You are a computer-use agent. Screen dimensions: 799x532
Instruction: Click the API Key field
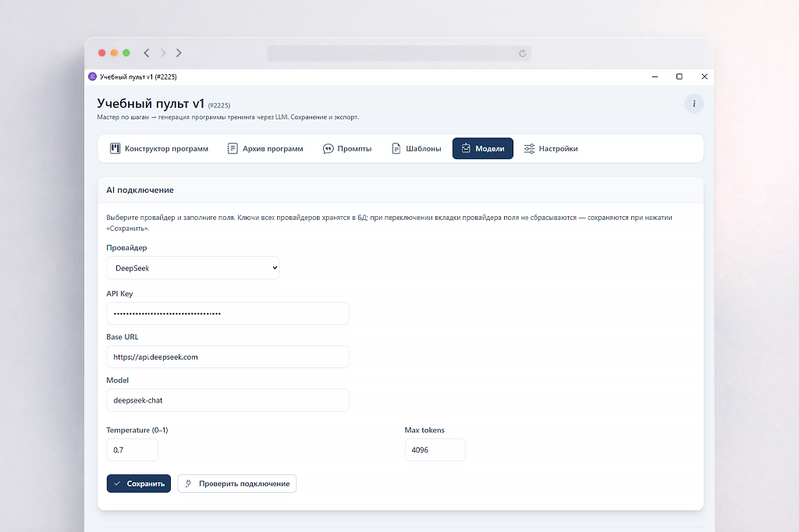227,314
